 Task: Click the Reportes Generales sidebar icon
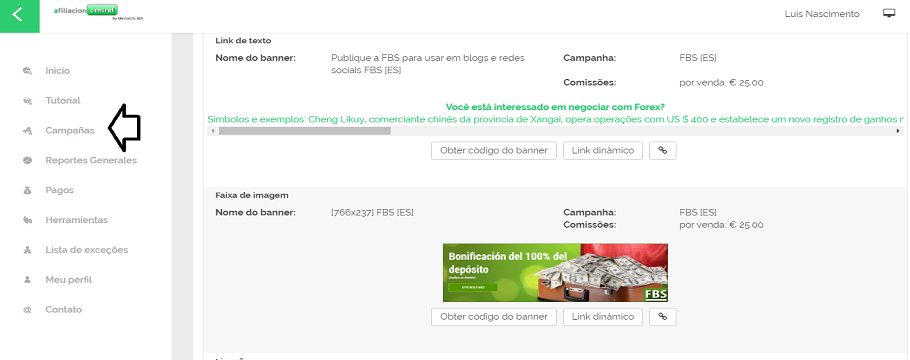[x=27, y=160]
